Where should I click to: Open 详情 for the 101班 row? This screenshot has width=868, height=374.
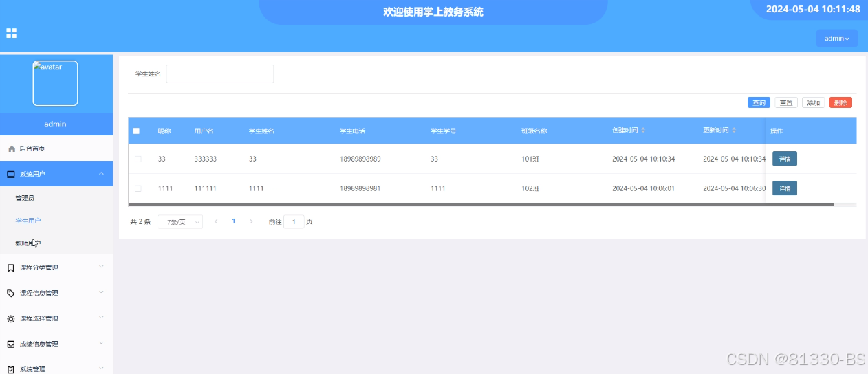(785, 159)
